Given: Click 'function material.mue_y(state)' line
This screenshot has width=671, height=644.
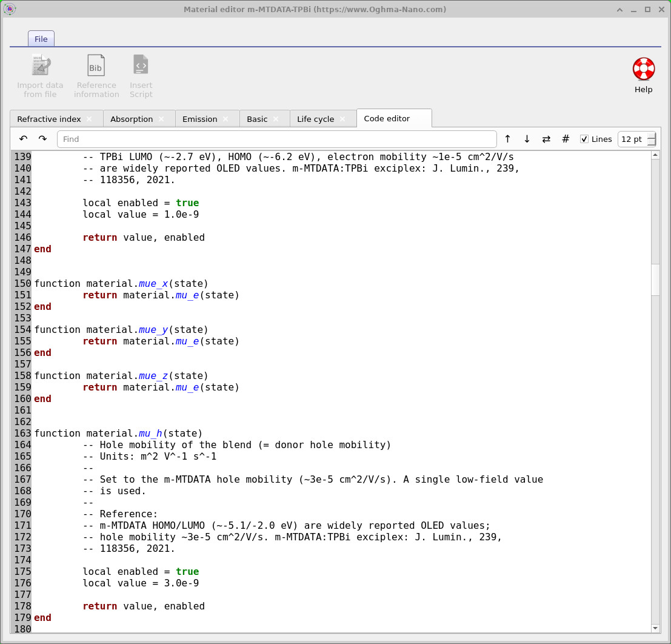Looking at the screenshot, I should (121, 330).
